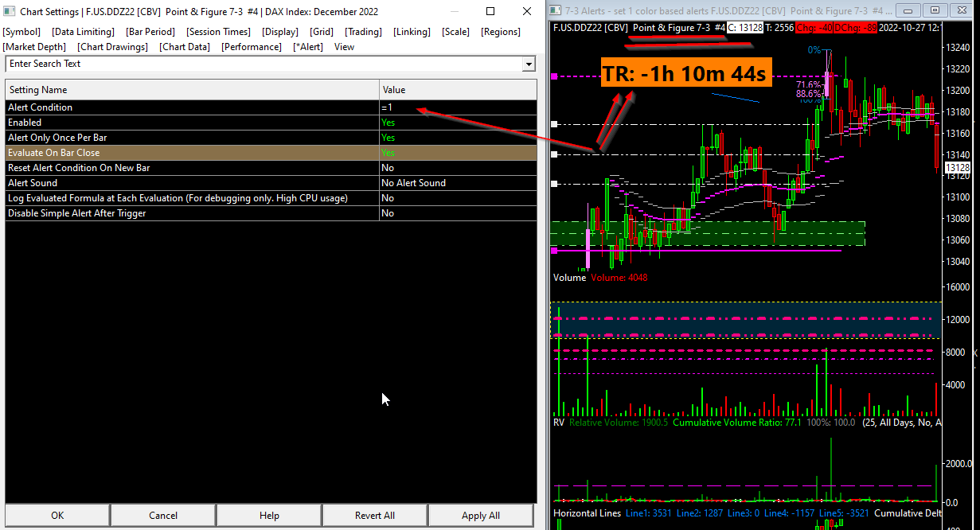
Task: Open the [Trading] section
Action: coord(363,32)
